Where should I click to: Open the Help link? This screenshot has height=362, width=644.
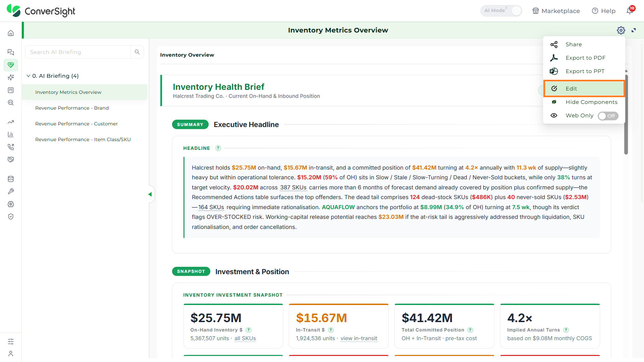coord(604,11)
